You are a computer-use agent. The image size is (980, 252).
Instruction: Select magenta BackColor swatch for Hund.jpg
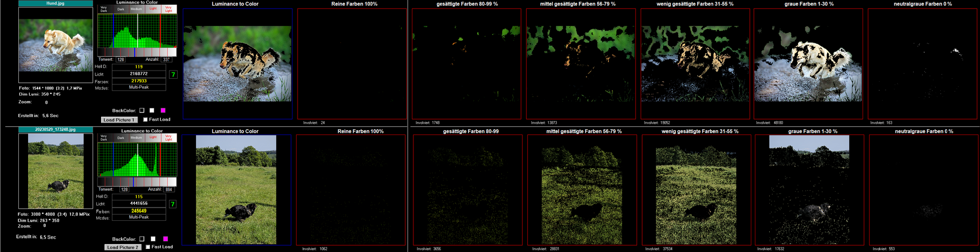pyautogui.click(x=163, y=110)
